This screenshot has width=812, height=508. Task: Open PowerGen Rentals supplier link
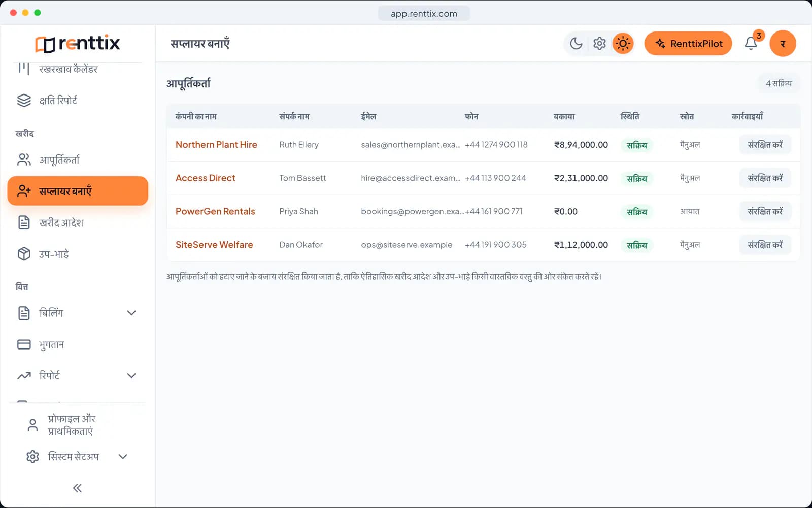(215, 211)
